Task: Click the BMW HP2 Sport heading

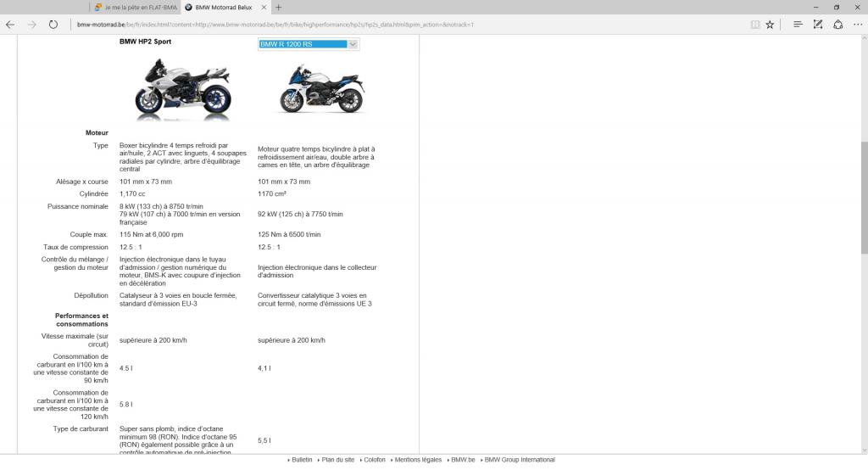Action: pyautogui.click(x=145, y=42)
